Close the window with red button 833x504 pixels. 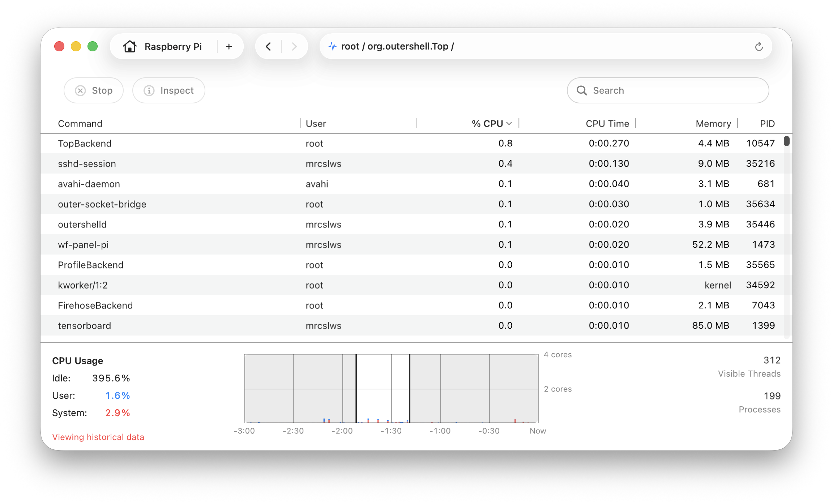point(59,46)
